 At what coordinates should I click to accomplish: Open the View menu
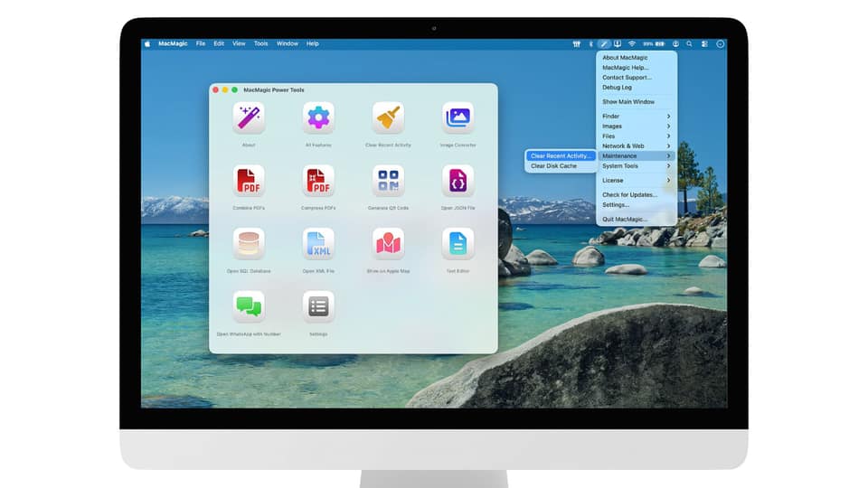239,43
